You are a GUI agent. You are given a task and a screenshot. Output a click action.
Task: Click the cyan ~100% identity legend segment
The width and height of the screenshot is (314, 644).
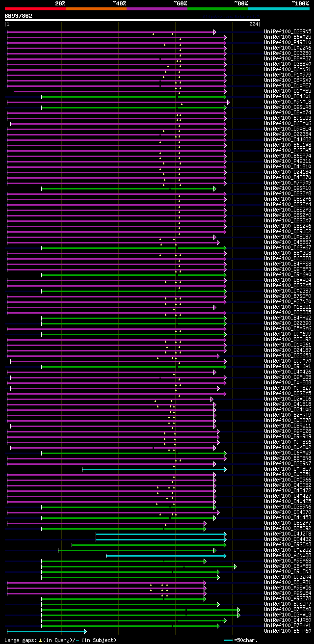click(x=279, y=8)
